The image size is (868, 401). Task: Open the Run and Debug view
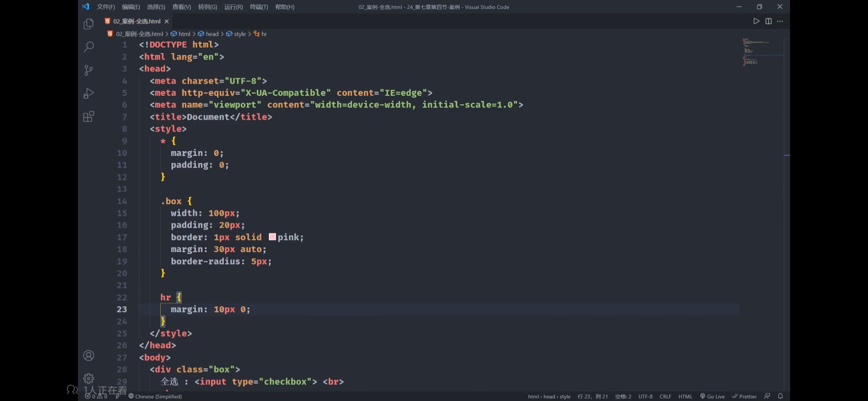[89, 93]
